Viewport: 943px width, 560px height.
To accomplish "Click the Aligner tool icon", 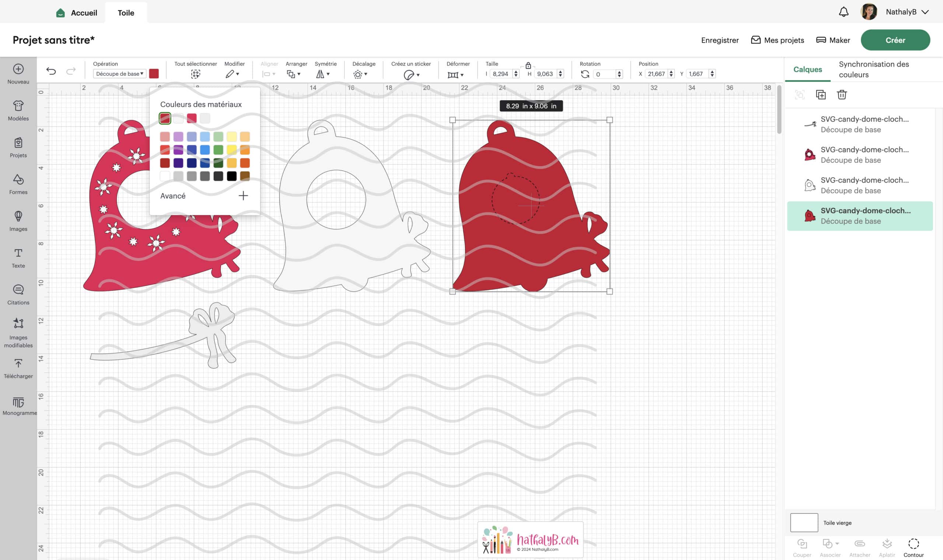I will pos(268,74).
